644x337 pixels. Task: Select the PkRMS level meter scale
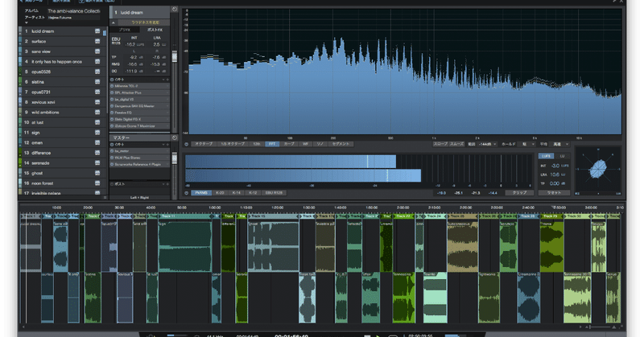tap(200, 193)
